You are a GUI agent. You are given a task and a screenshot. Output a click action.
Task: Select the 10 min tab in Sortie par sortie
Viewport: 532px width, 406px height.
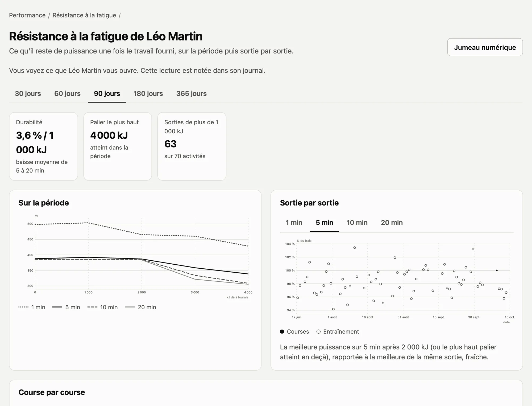pyautogui.click(x=357, y=223)
